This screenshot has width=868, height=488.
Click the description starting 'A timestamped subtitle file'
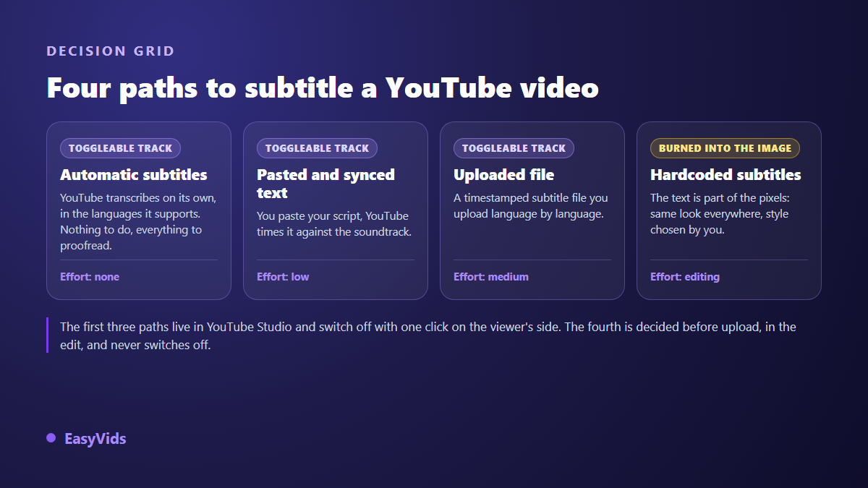(531, 206)
